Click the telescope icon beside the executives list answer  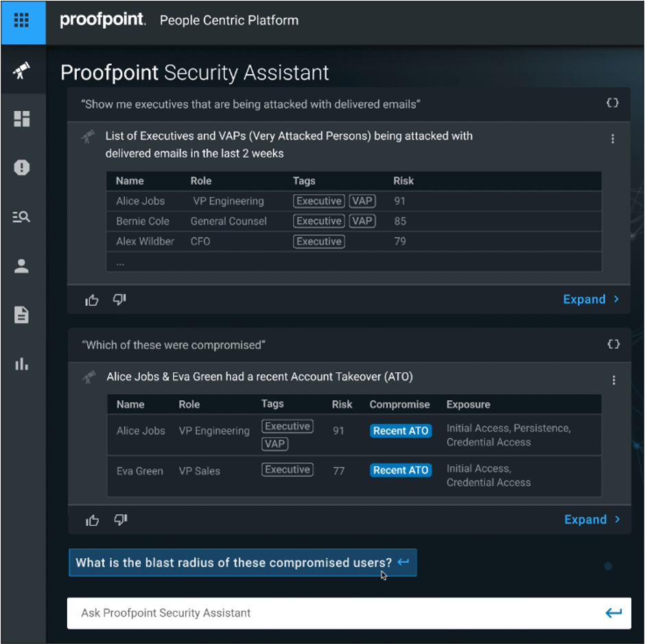88,137
